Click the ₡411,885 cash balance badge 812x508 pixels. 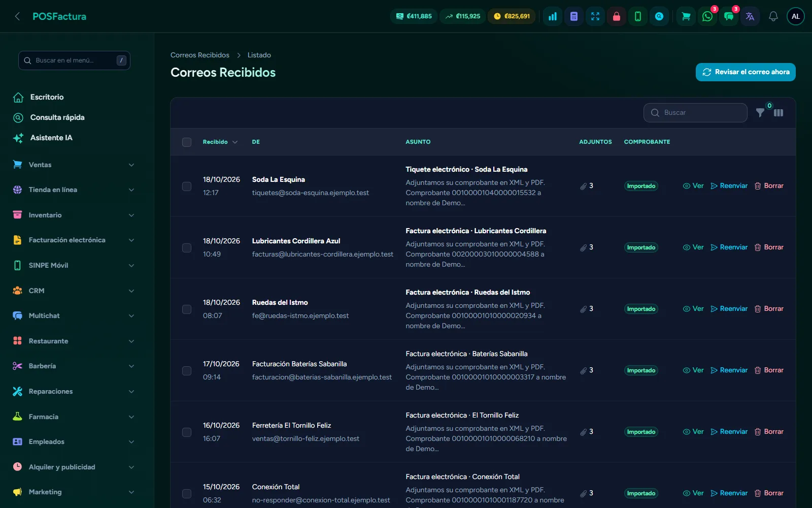pos(414,16)
